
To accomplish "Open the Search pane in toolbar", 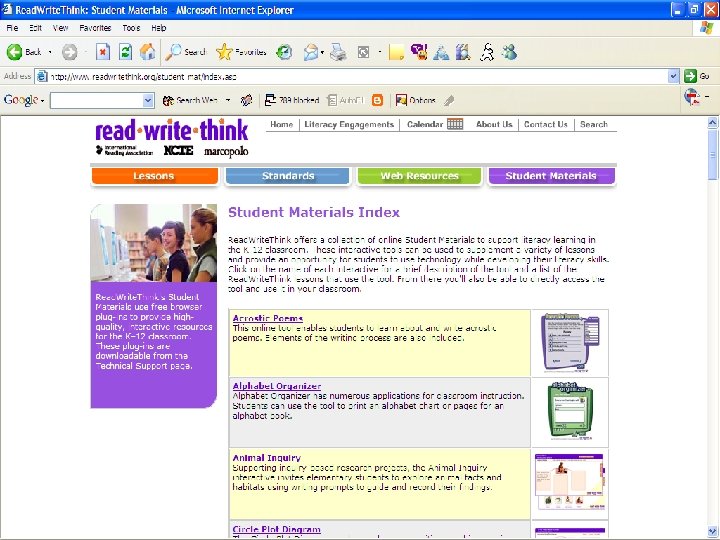I will click(186, 52).
